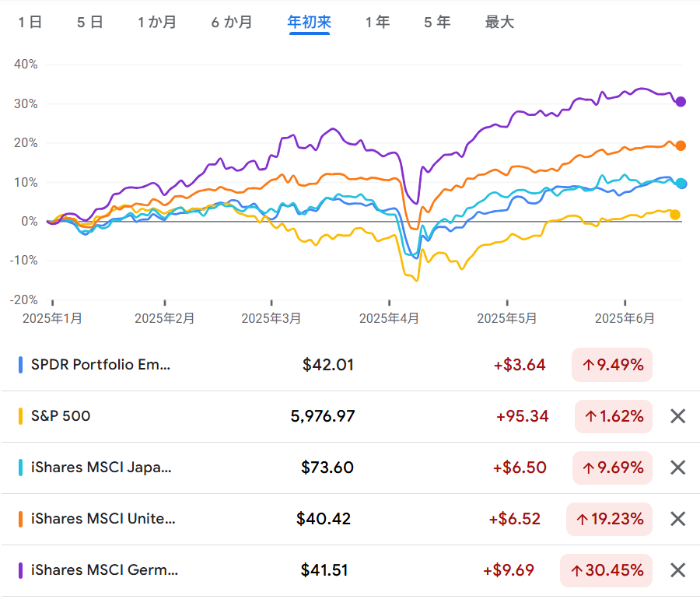Click the blue SPDR legend color bar
700x599 pixels.
click(20, 365)
